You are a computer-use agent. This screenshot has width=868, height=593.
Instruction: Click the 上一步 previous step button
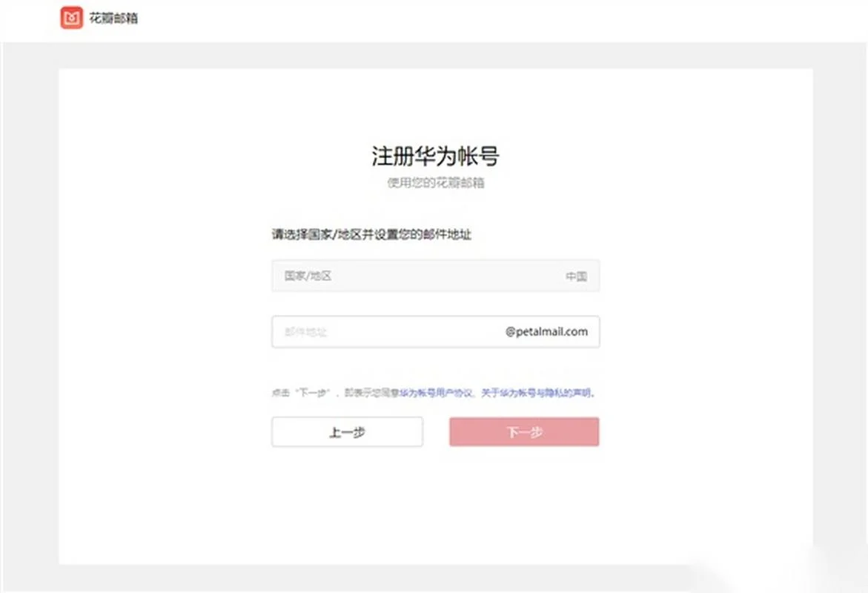click(347, 432)
